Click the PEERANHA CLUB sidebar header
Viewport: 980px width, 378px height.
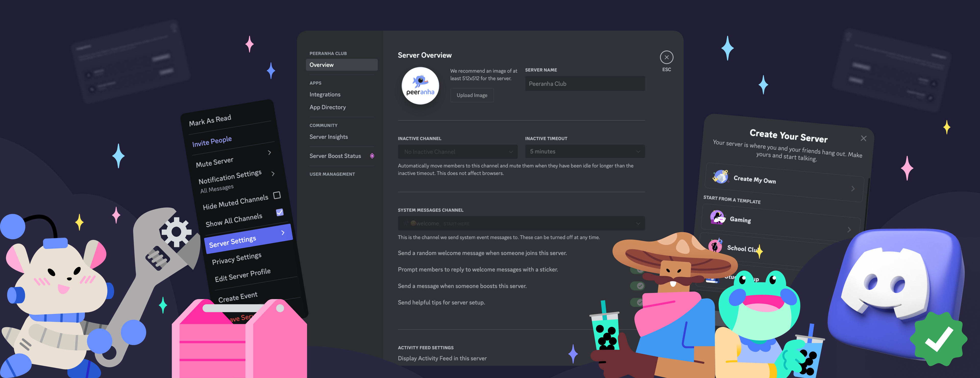coord(328,53)
